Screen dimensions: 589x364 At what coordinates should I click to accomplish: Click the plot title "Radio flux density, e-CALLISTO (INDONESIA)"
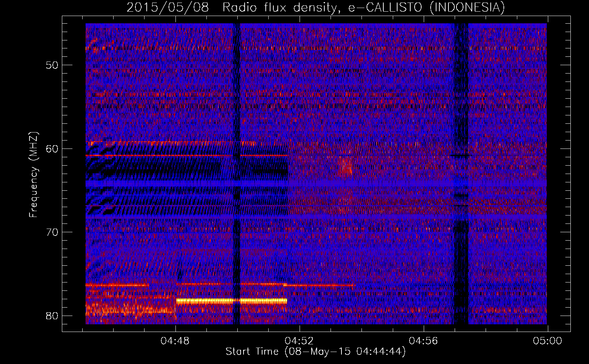pyautogui.click(x=364, y=7)
